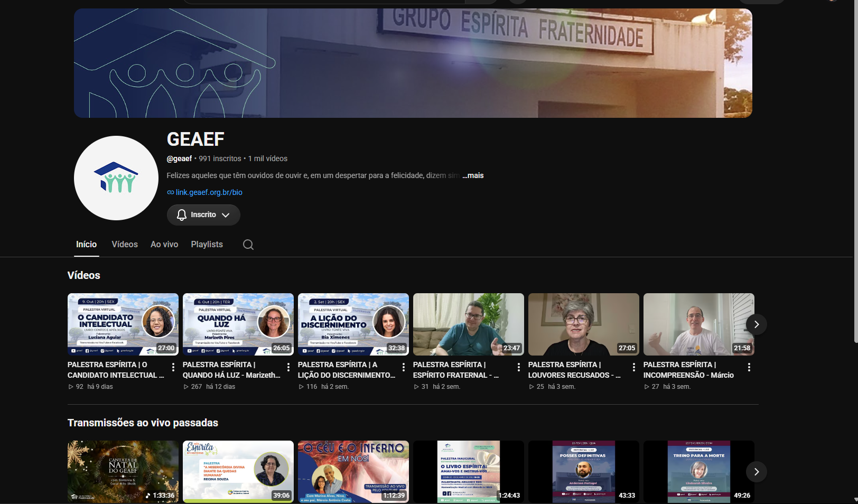This screenshot has width=858, height=504.
Task: Open title PALESTRA ESPÍRITA | O CANDIDATO INTELECTUAL
Action: 116,370
